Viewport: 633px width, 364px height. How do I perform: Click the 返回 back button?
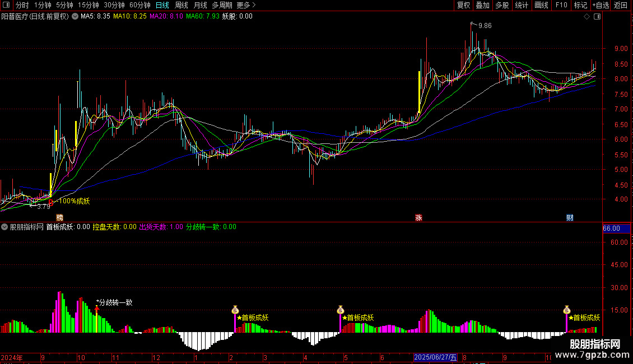[x=621, y=5]
